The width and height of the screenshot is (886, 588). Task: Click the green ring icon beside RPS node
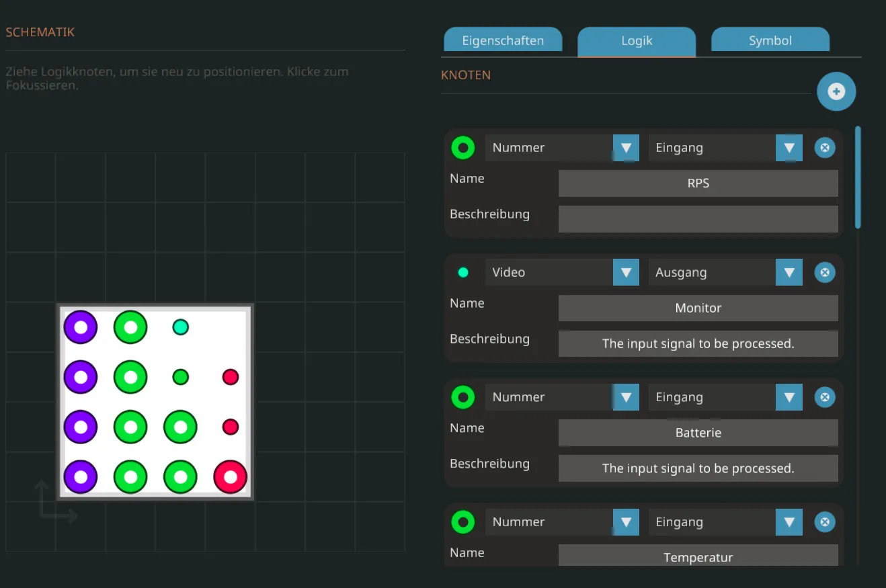462,148
